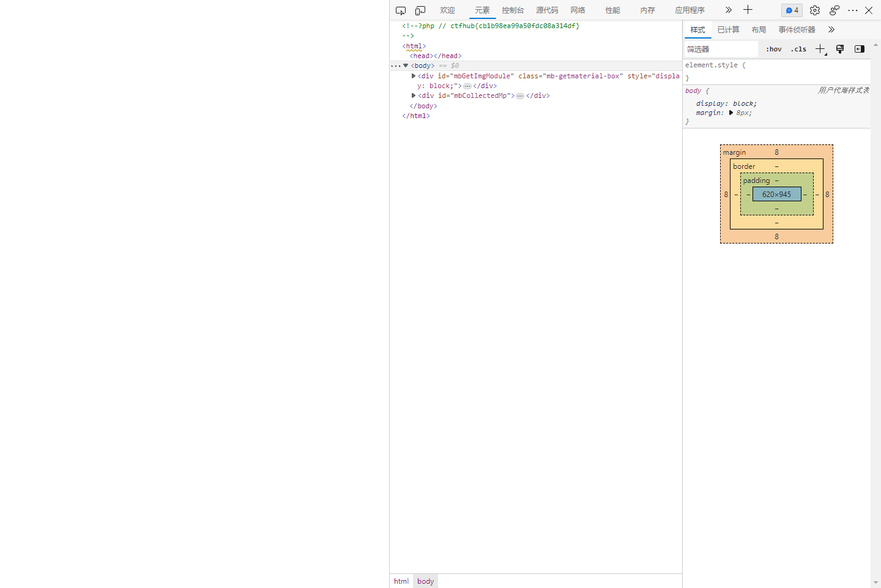
Task: Click the display: block property
Action: [x=727, y=103]
